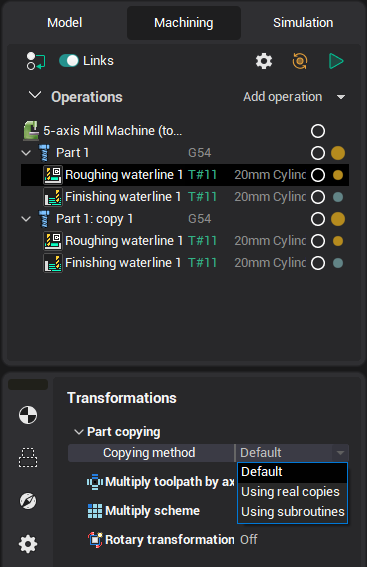Toggle the state circle for Part 1

pos(318,153)
